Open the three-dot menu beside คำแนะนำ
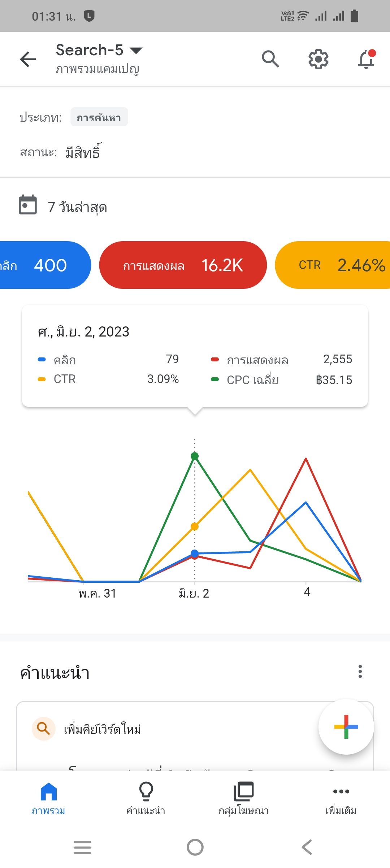Screen dimensions: 390x868 click(360, 672)
